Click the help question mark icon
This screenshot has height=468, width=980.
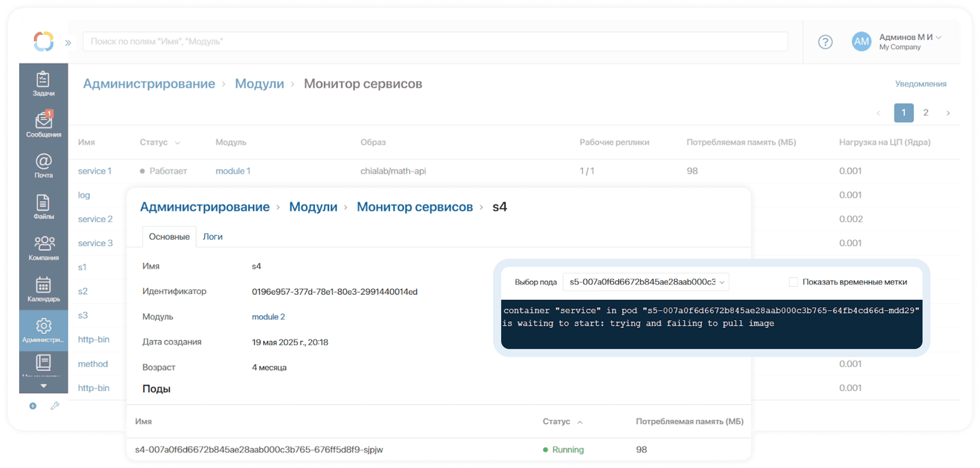825,42
